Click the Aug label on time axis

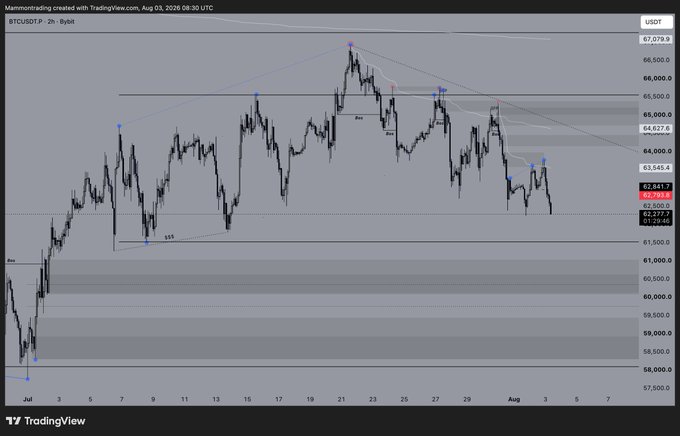pos(513,400)
